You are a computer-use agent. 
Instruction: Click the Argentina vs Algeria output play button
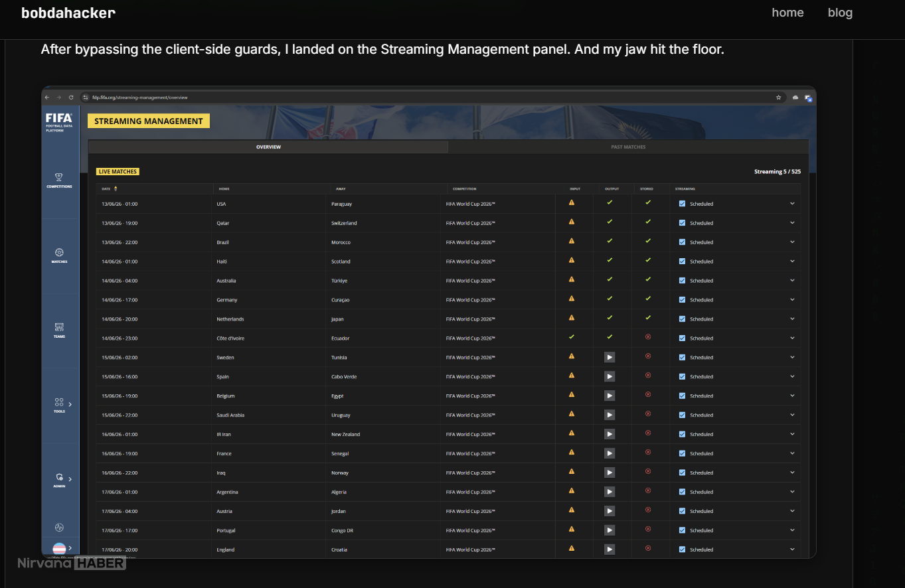coord(610,492)
